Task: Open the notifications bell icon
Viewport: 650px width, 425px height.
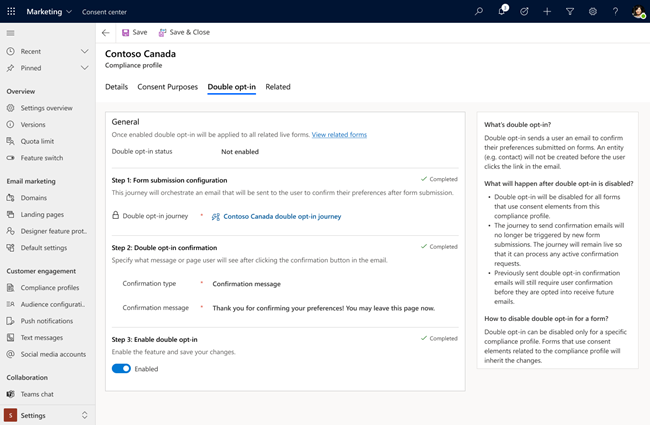Action: coord(502,11)
